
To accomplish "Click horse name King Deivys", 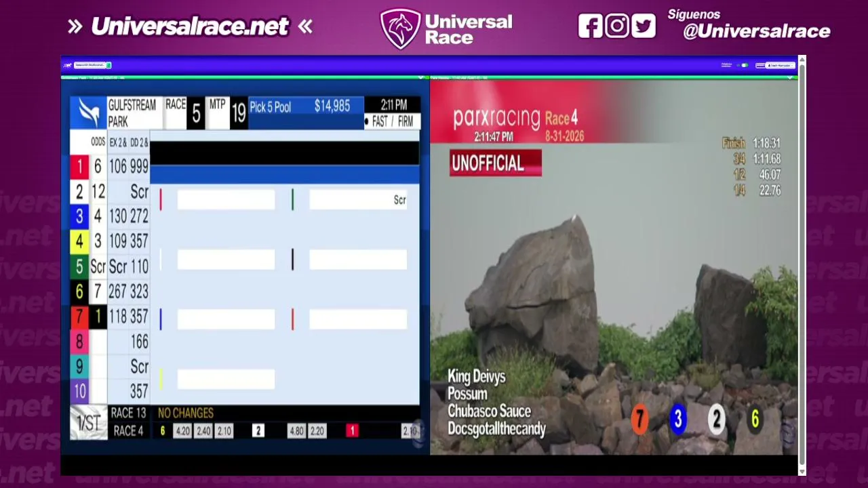I will point(476,377).
